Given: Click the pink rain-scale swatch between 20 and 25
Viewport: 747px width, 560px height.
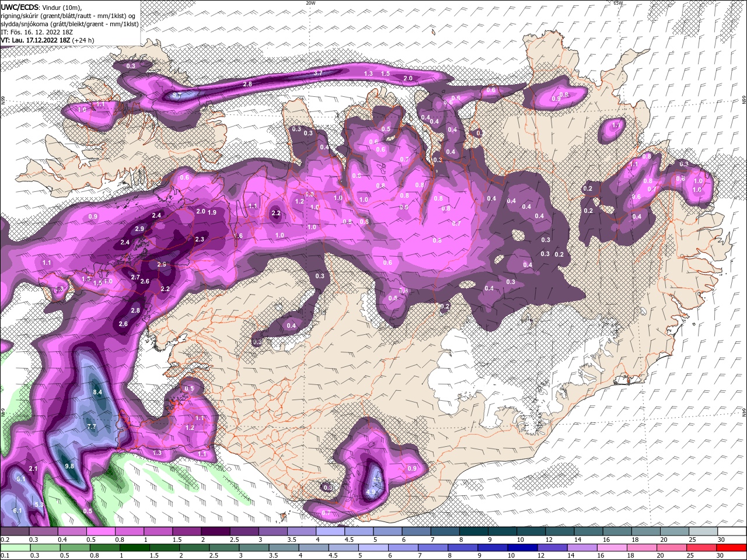Looking at the screenshot, I should tap(671, 548).
